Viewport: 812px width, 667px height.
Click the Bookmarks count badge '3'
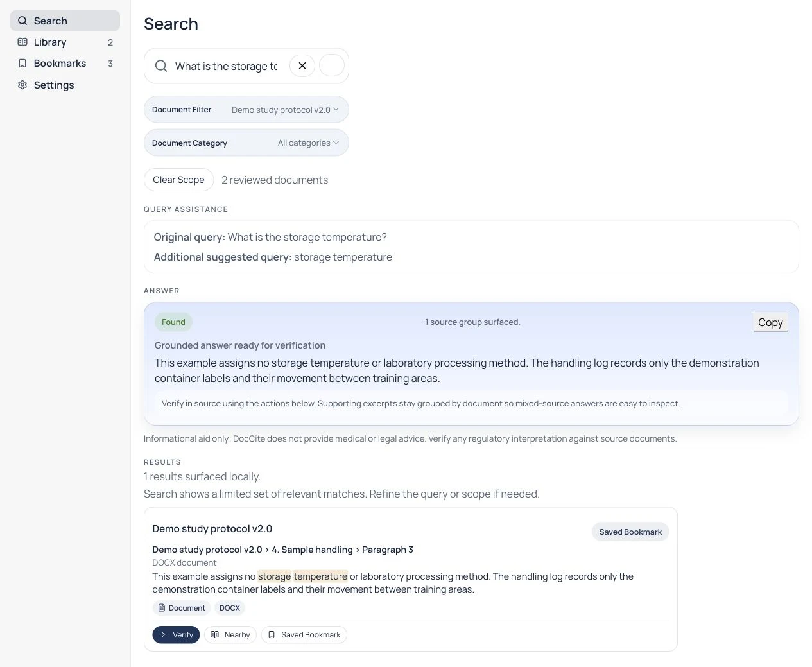pyautogui.click(x=110, y=64)
